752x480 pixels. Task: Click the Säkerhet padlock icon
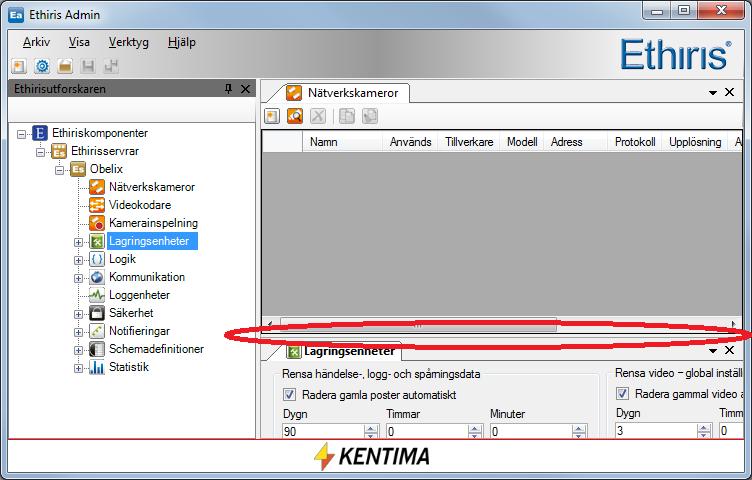point(97,313)
